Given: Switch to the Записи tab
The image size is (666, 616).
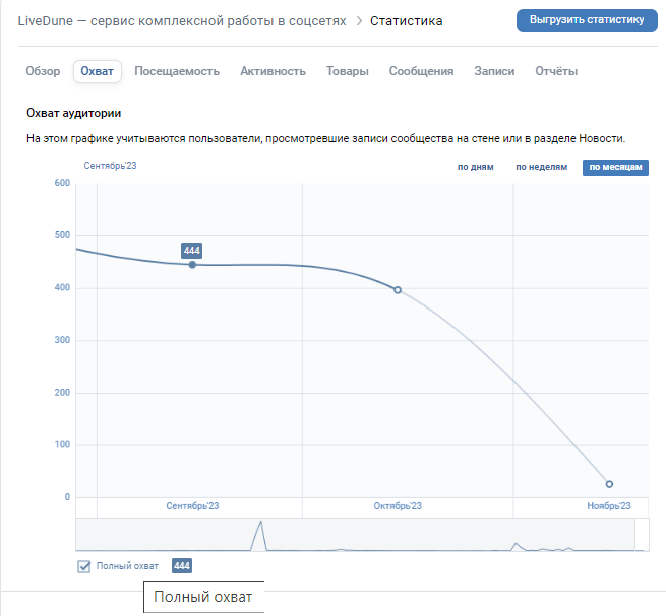Looking at the screenshot, I should [x=494, y=71].
